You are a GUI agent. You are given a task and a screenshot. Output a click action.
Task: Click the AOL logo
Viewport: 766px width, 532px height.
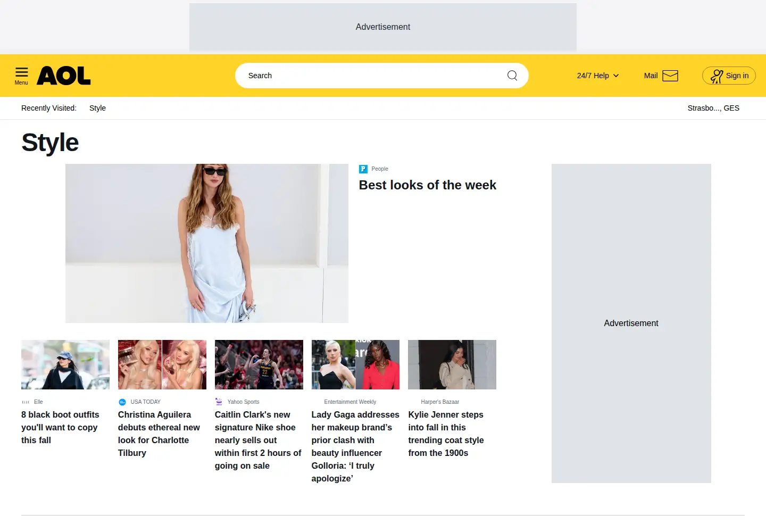(64, 76)
